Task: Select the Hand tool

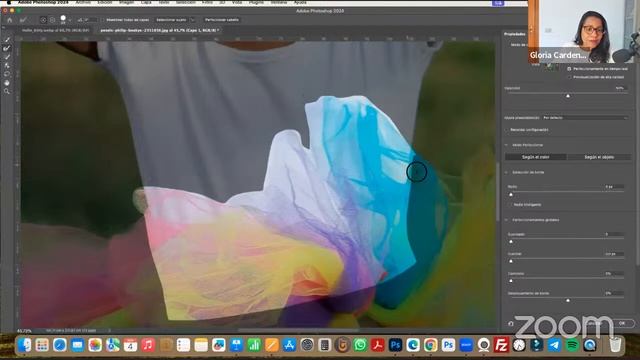Action: pyautogui.click(x=7, y=83)
